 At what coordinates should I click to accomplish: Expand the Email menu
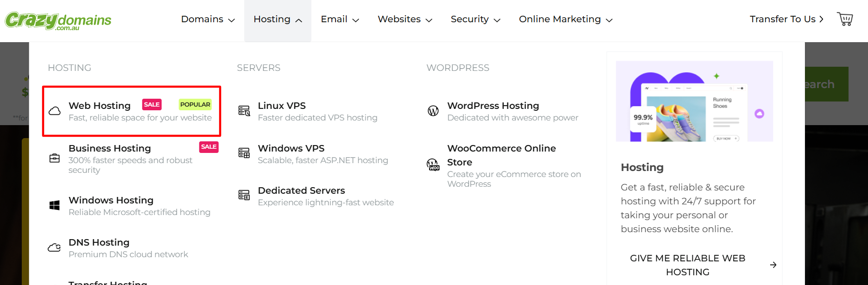pyautogui.click(x=340, y=19)
